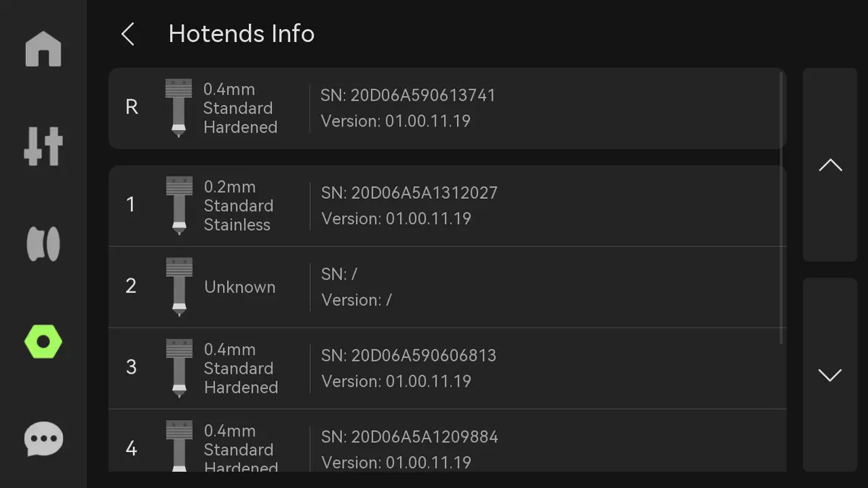Go back with the left chevron arrow
Image resolution: width=868 pixels, height=488 pixels.
coord(128,34)
